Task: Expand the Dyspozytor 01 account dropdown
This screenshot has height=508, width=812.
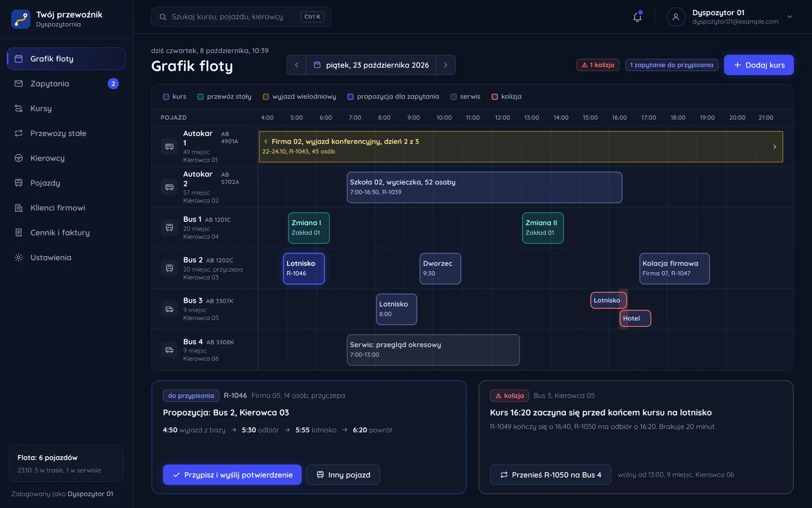Action: click(790, 17)
